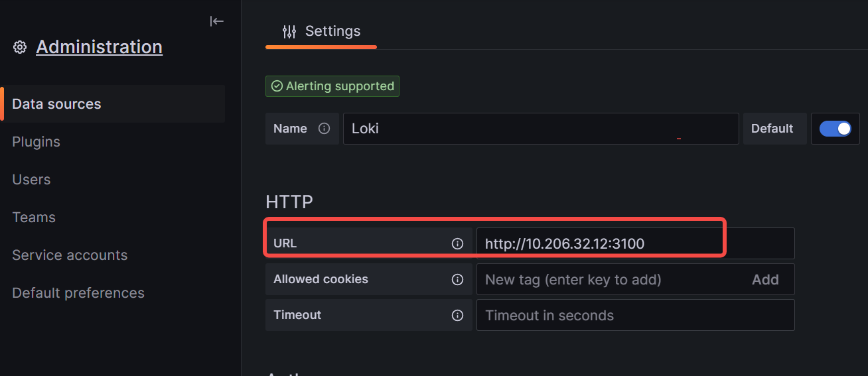The image size is (868, 376).
Task: Open Data sources in the sidebar
Action: (57, 104)
